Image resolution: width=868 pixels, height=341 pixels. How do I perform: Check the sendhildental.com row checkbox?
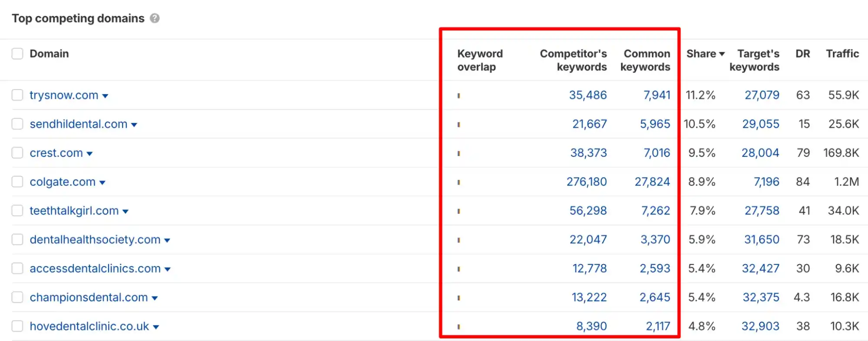click(17, 124)
